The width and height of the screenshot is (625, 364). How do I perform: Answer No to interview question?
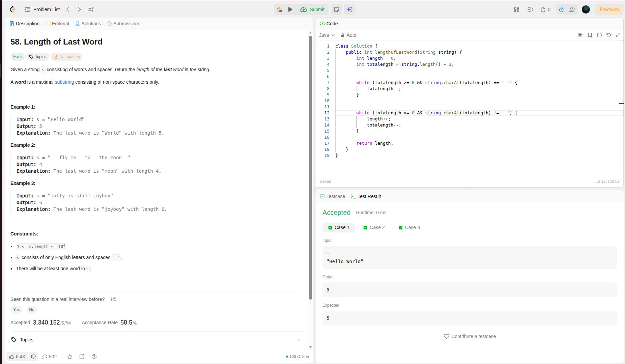point(32,310)
